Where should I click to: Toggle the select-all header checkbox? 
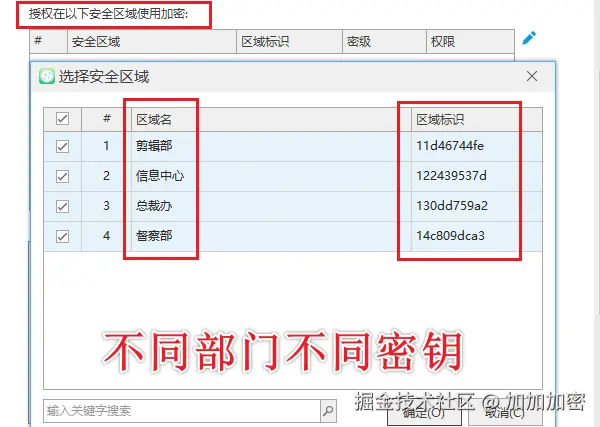(62, 119)
